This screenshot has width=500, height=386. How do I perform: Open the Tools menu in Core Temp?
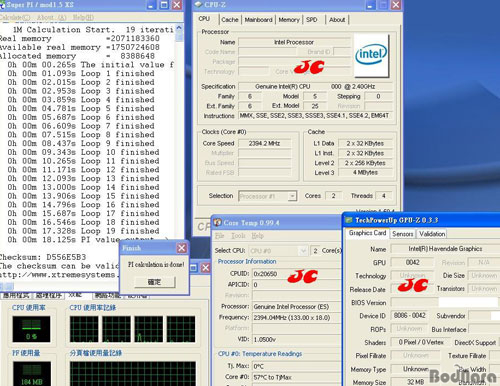238,236
